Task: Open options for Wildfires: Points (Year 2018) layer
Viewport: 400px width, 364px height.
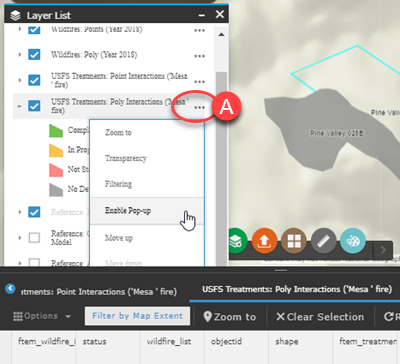Action: [199, 30]
